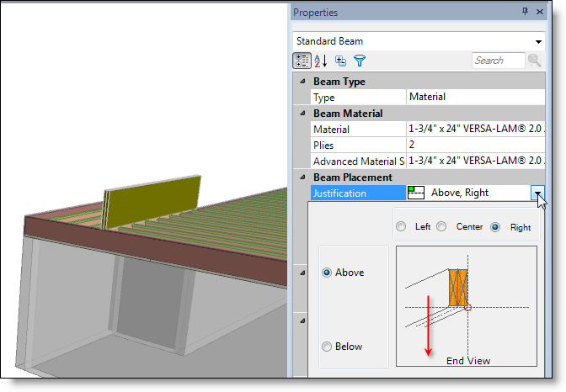Click the search magnifier icon

click(x=534, y=61)
